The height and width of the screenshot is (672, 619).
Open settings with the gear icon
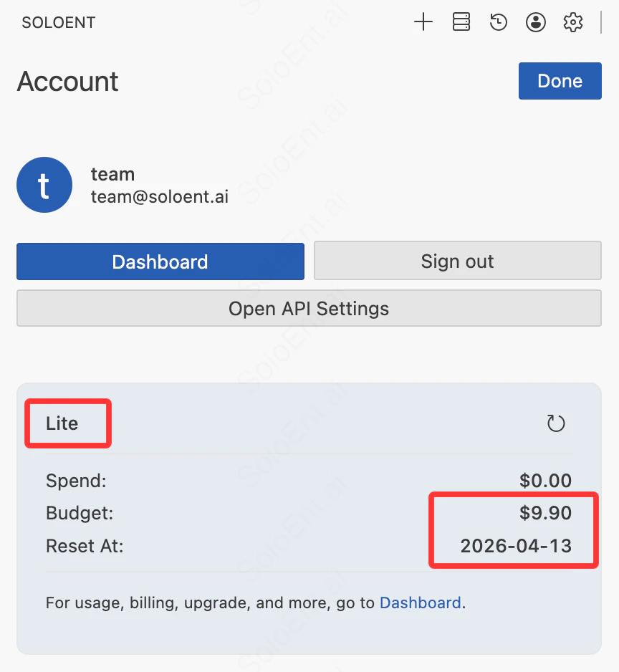tap(572, 22)
